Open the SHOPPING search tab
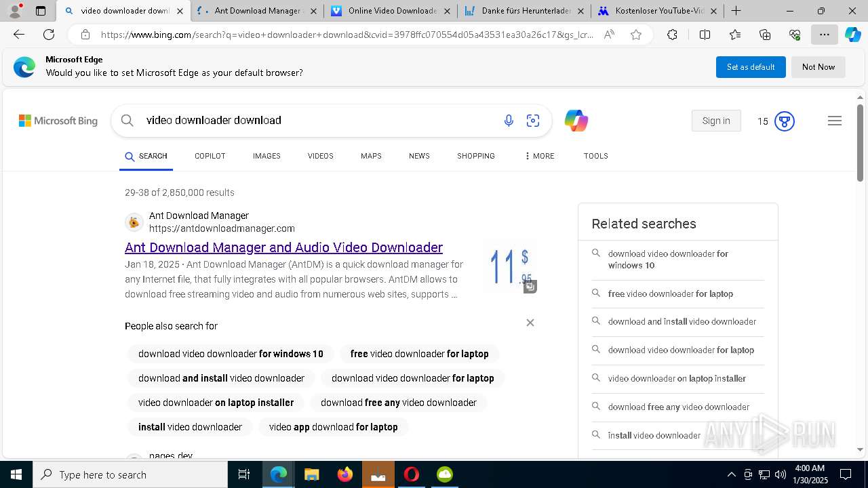This screenshot has width=868, height=488. (x=475, y=156)
